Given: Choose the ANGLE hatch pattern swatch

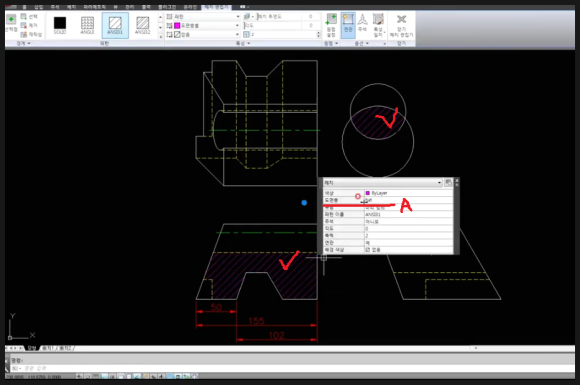Looking at the screenshot, I should tap(87, 25).
